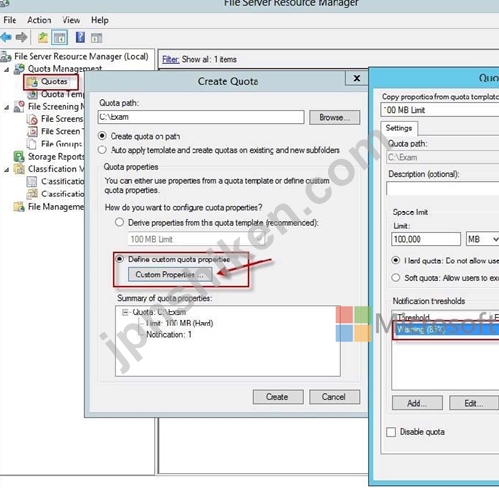
Task: Open the MB unit dropdown
Action: [482, 239]
